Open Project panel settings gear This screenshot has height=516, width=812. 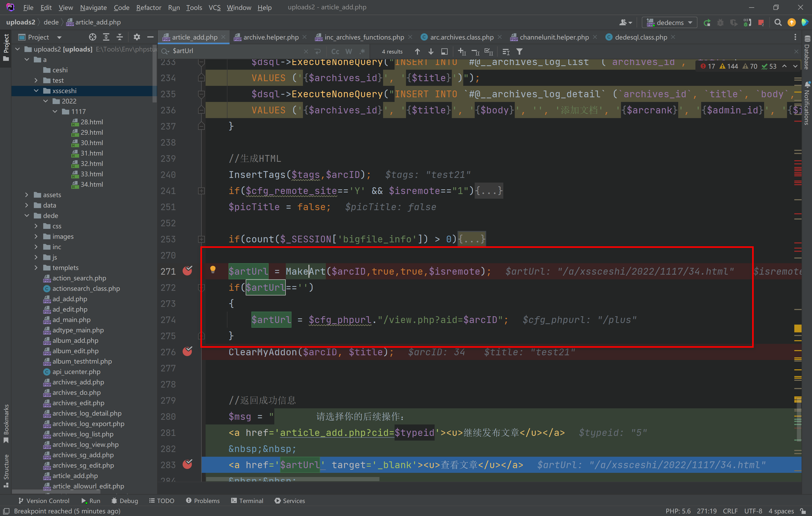pyautogui.click(x=137, y=37)
